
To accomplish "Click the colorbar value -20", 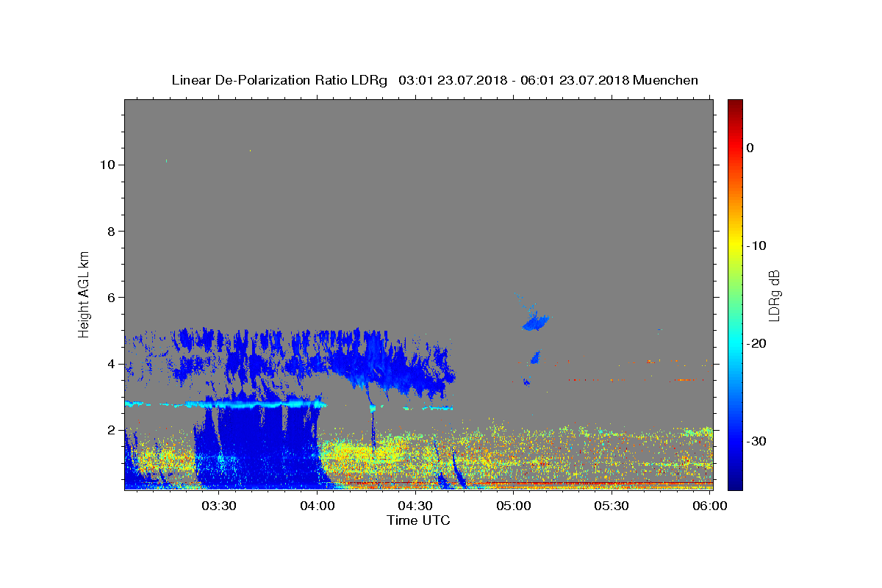I will coord(756,343).
